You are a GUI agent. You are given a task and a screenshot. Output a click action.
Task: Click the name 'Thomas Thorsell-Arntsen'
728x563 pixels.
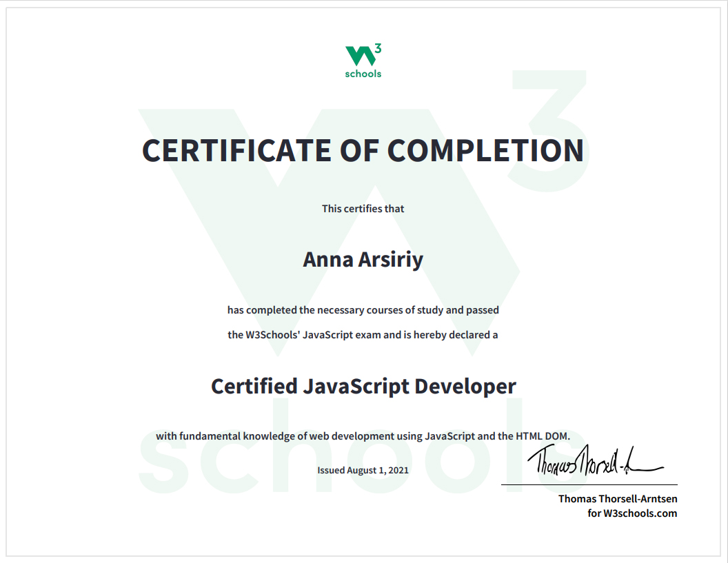click(618, 499)
